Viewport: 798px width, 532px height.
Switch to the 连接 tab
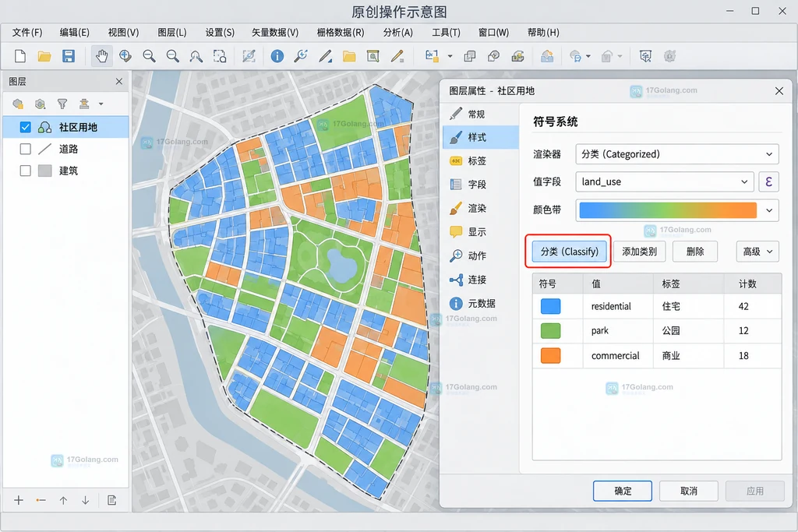click(480, 279)
